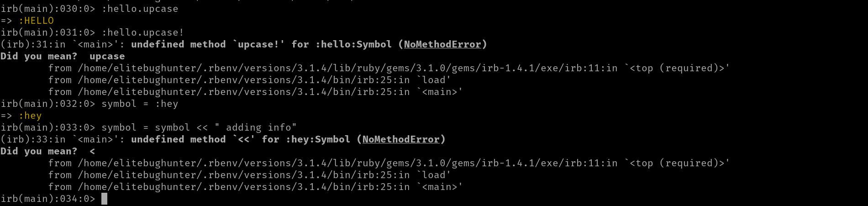Screen dimensions: 868x206
Task: Click the "(irb):33:in" error location
Action: [33, 139]
